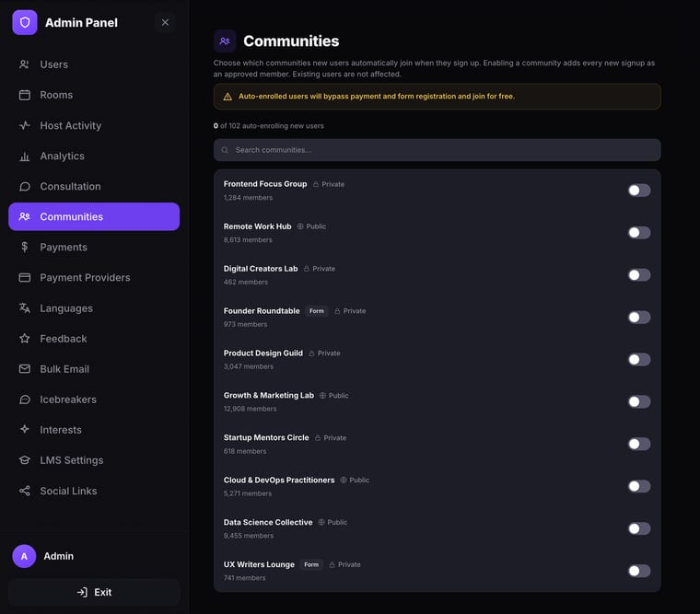Select the active Communities sidebar item
Screen dimensions: 700x614
click(94, 217)
